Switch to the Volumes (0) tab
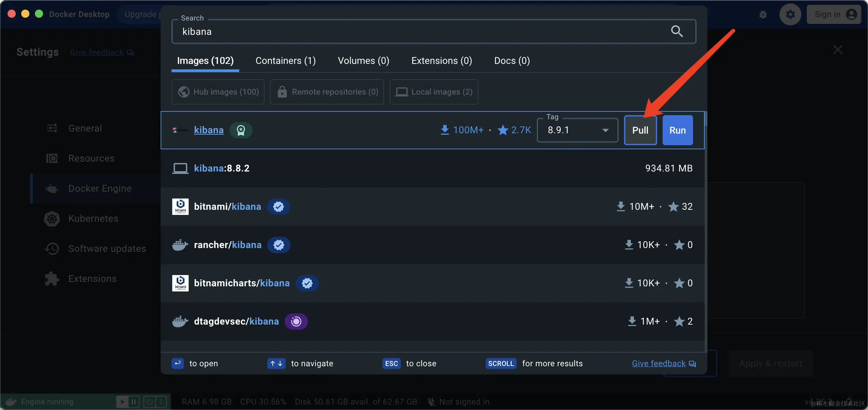This screenshot has width=868, height=410. [x=363, y=61]
